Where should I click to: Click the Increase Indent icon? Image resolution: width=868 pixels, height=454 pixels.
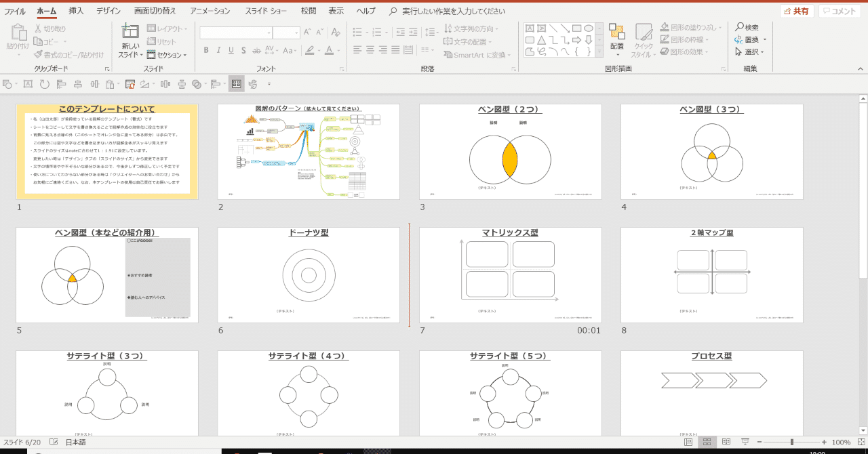click(414, 32)
